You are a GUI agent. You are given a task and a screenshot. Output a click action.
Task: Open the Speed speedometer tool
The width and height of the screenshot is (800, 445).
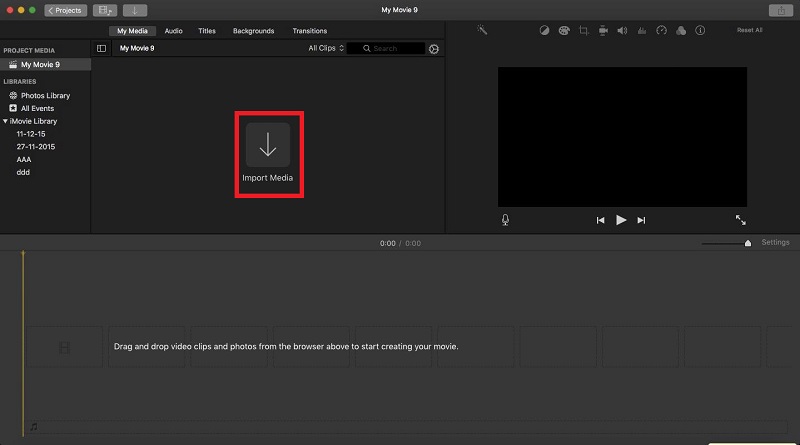pos(661,31)
